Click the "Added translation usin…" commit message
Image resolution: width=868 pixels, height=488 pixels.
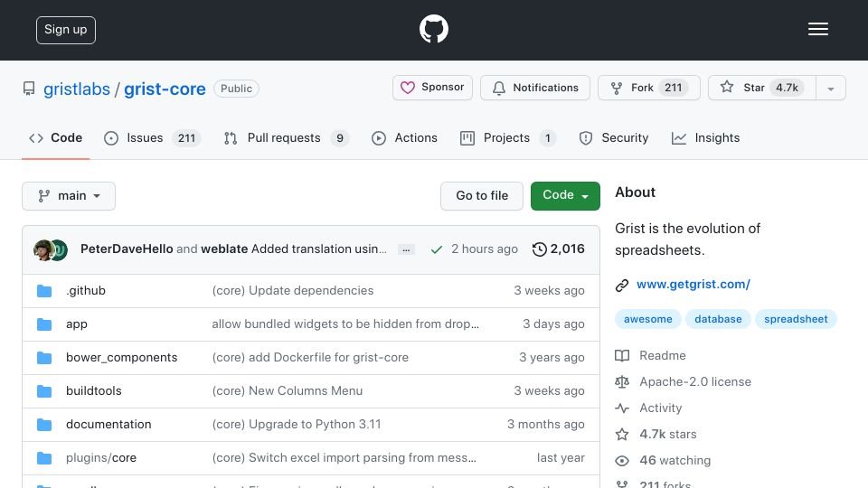(x=319, y=249)
